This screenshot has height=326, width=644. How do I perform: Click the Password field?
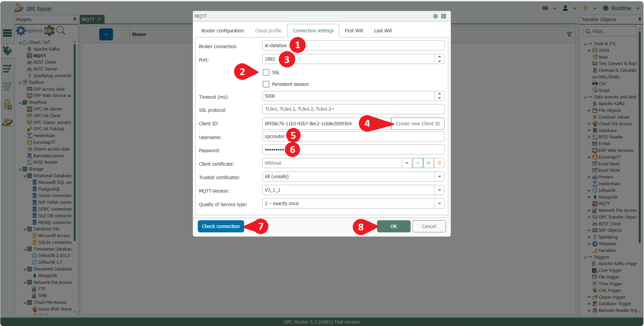pos(353,150)
